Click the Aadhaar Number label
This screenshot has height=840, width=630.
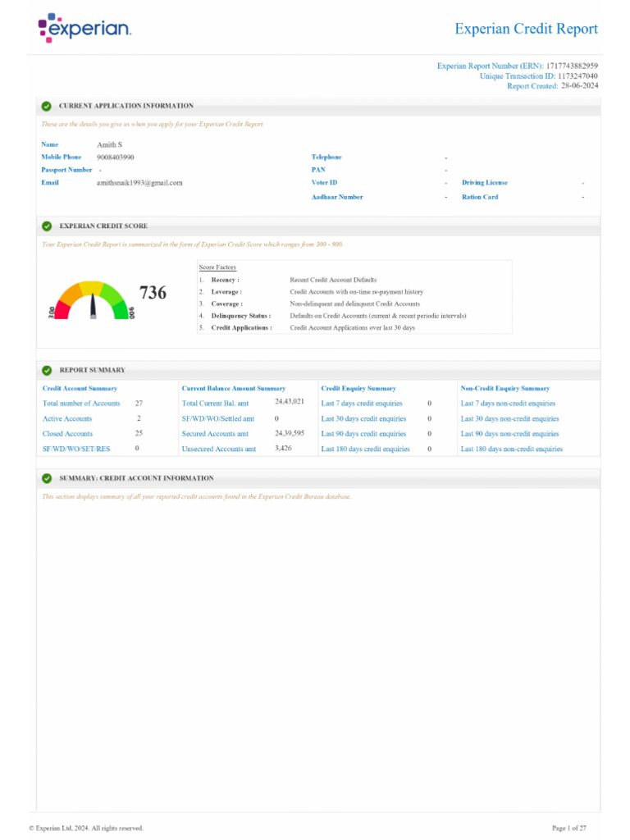tap(337, 197)
